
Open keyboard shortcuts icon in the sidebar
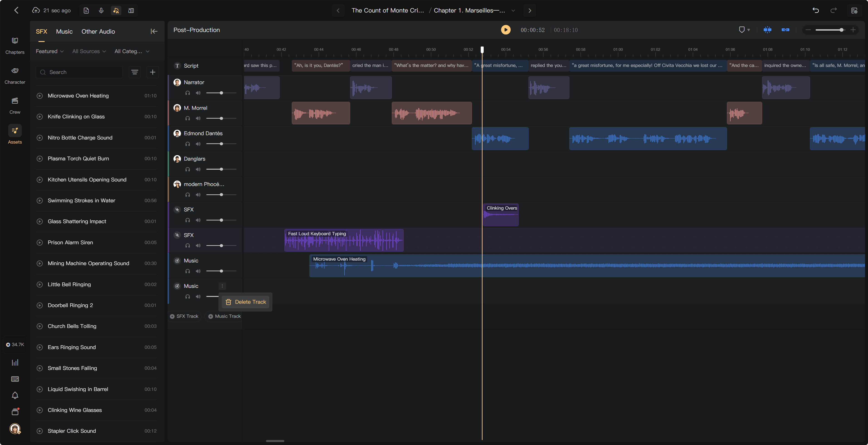tap(15, 379)
